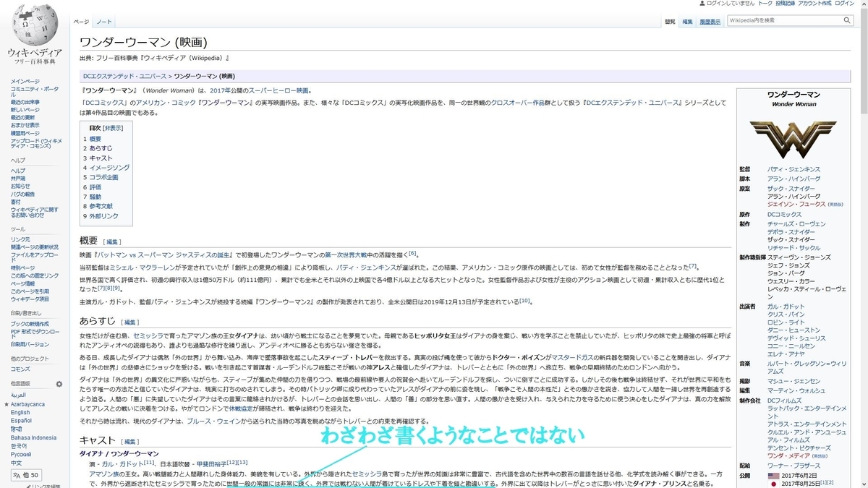
Task: Jump to 概要 in table of contents
Action: [x=95, y=138]
